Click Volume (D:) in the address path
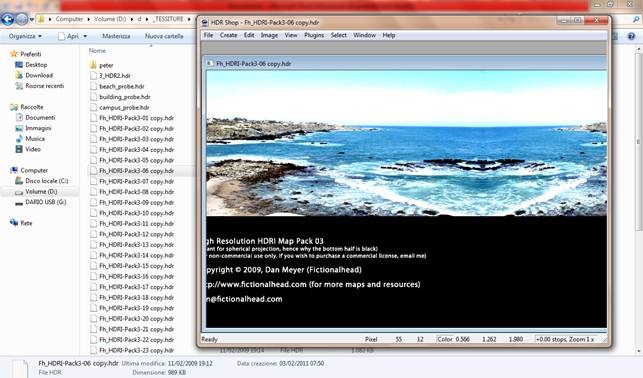This screenshot has width=643, height=378. (x=110, y=19)
